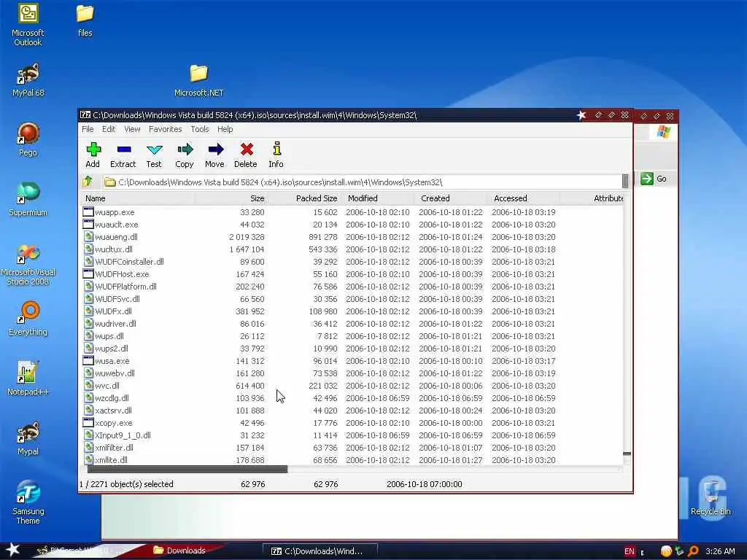The width and height of the screenshot is (747, 560).
Task: Sort by the Name column header
Action: click(138, 198)
